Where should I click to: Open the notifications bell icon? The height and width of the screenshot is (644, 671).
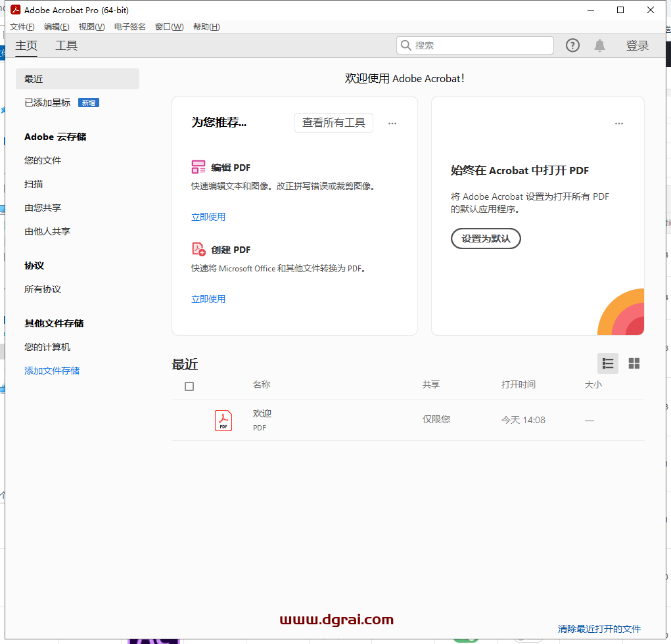tap(599, 45)
